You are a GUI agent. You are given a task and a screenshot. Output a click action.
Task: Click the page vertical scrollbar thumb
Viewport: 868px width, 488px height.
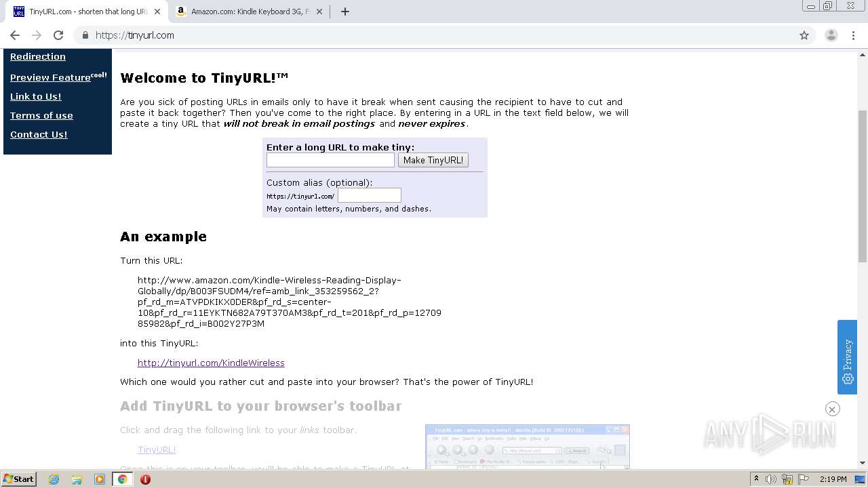click(863, 186)
